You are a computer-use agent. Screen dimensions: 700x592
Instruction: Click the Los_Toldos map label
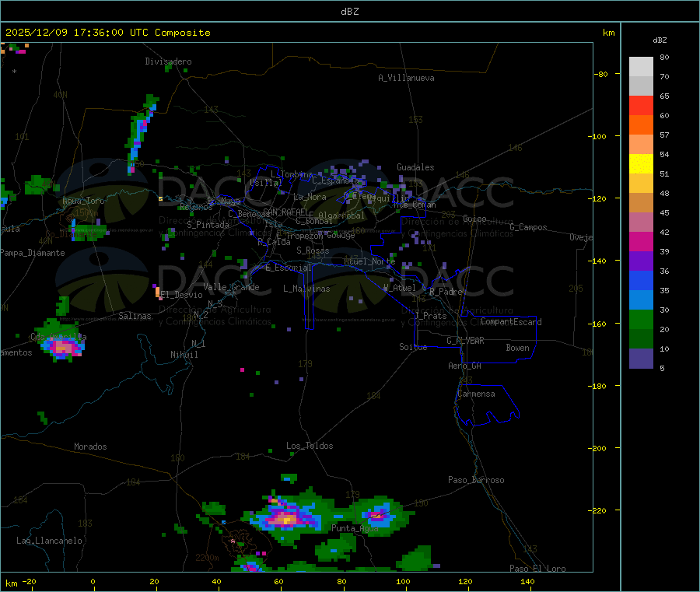click(310, 446)
